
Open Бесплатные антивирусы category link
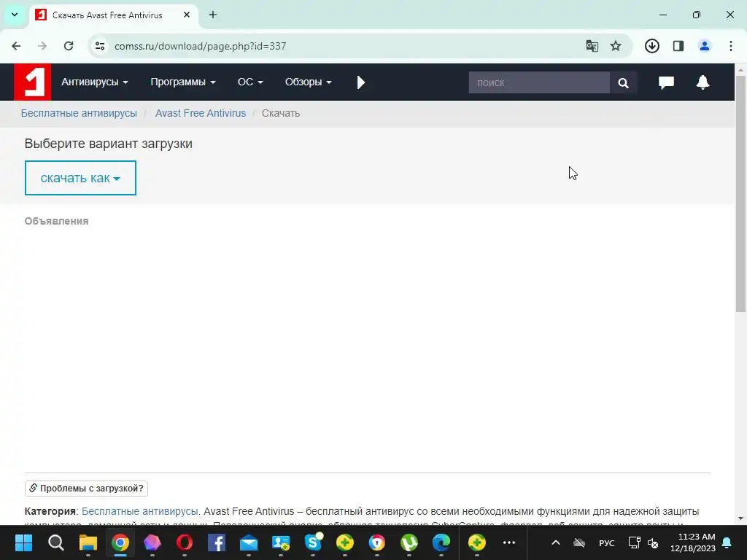click(139, 511)
